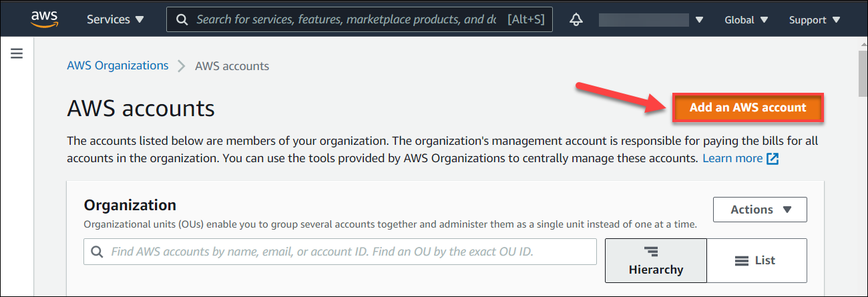The height and width of the screenshot is (297, 868).
Task: Click the Find AWS accounts search field
Action: (x=340, y=252)
